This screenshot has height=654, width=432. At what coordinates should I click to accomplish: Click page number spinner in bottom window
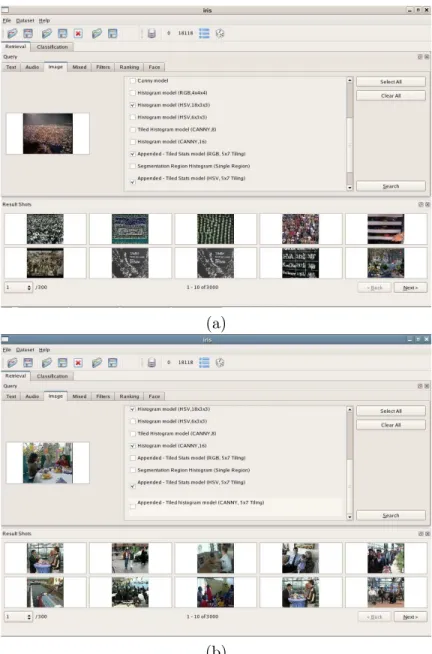[x=18, y=616]
